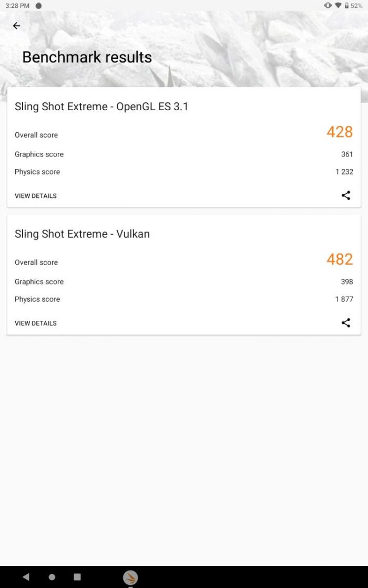Tap the overall score 482
This screenshot has width=368, height=588.
pyautogui.click(x=340, y=259)
